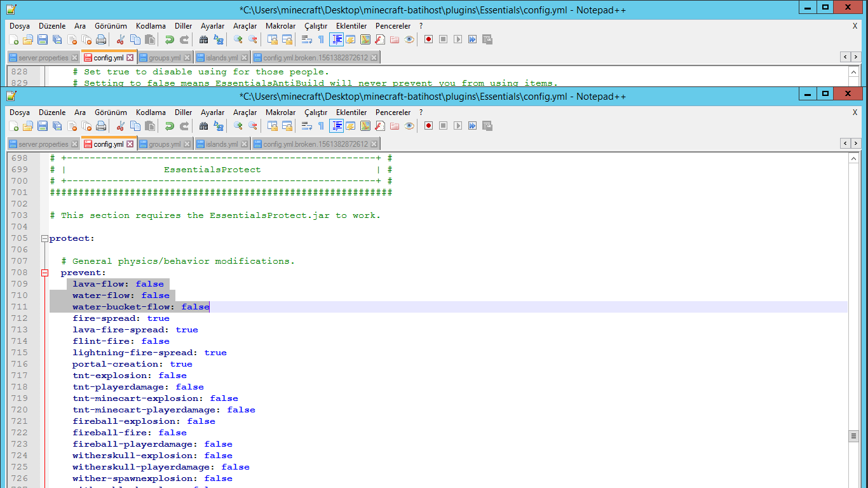Click Save All icon in front window
Screen dimensions: 868x488
click(x=57, y=126)
